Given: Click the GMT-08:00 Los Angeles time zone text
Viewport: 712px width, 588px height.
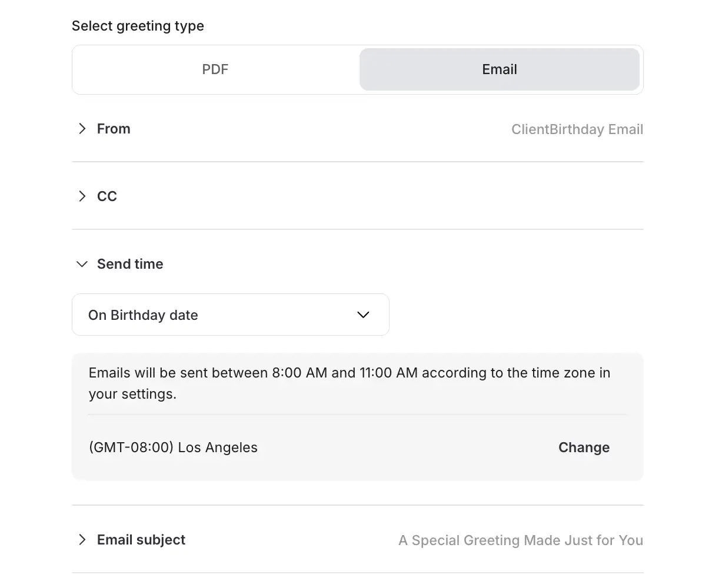Looking at the screenshot, I should pos(173,447).
